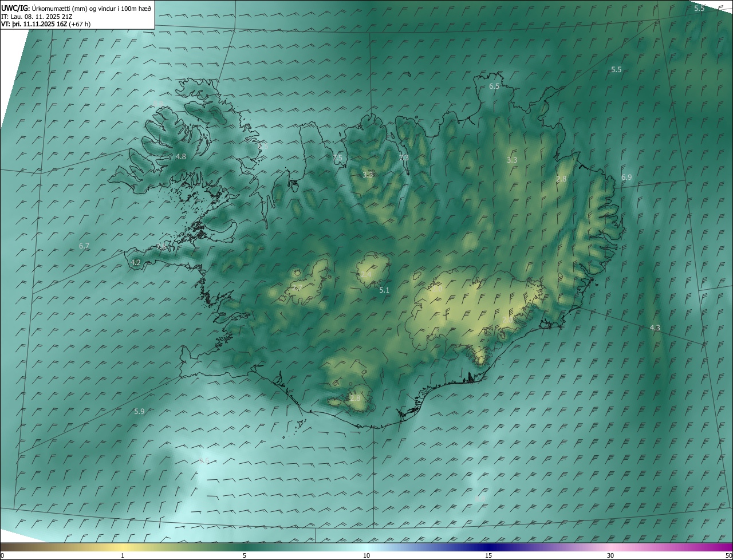Click the 2.4 value label inside the glacier outline
733x560 pixels.
coord(366,275)
